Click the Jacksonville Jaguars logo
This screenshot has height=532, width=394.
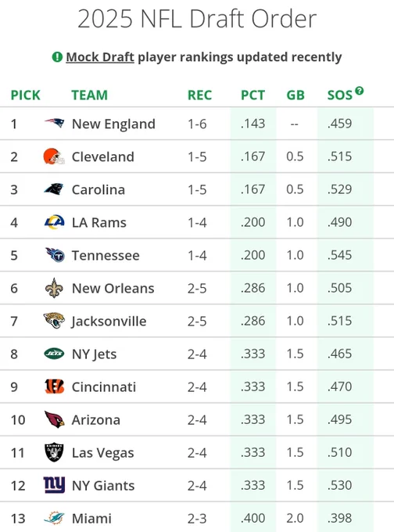(54, 320)
